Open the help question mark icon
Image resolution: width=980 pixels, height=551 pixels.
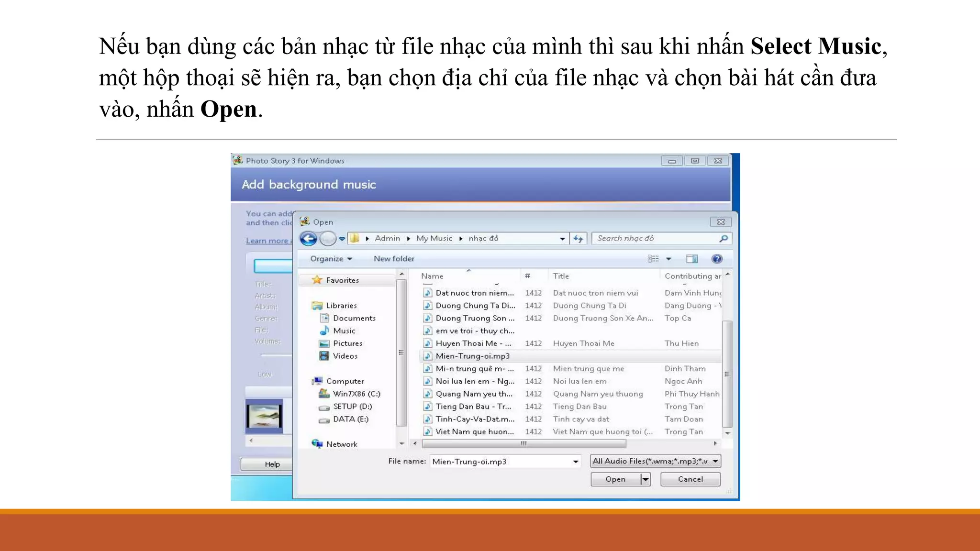[716, 259]
